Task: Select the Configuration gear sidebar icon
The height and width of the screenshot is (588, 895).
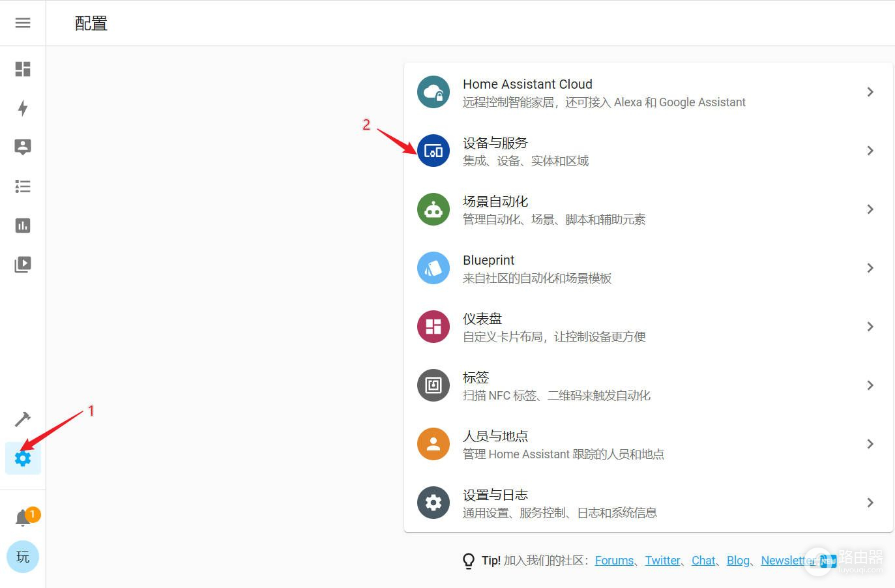Action: 23,458
